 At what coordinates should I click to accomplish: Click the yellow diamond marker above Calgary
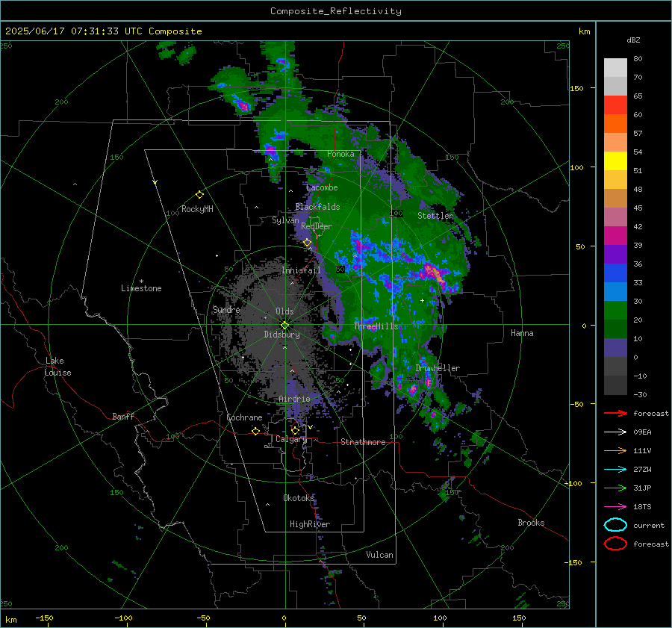tap(295, 430)
